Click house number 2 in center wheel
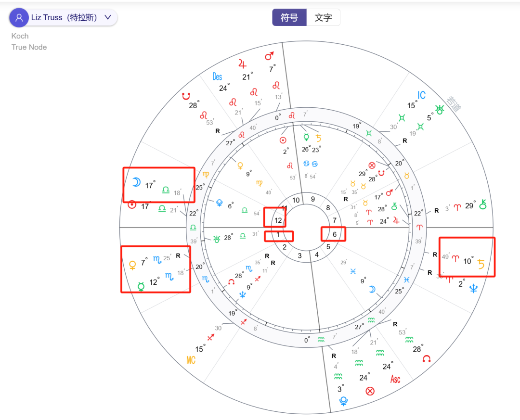520x420 pixels. point(285,247)
